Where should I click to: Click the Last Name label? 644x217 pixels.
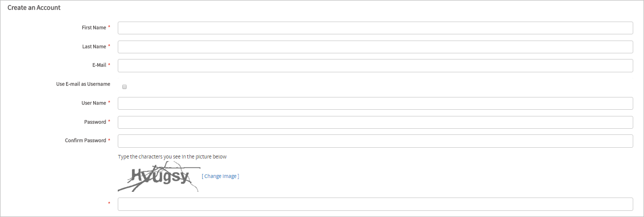tap(94, 47)
